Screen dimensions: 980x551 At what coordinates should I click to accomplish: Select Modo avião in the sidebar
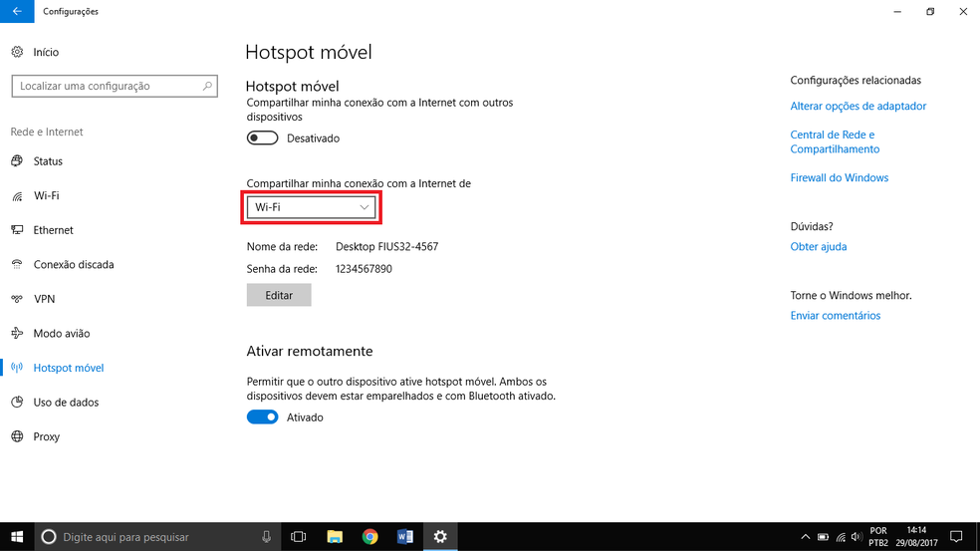[x=62, y=334]
